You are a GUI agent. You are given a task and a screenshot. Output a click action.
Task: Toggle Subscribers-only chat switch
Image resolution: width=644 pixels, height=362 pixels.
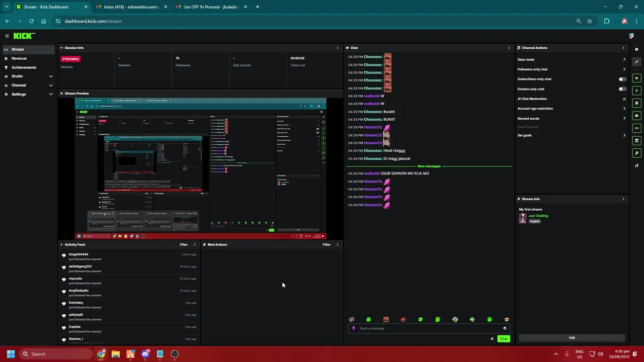click(622, 79)
